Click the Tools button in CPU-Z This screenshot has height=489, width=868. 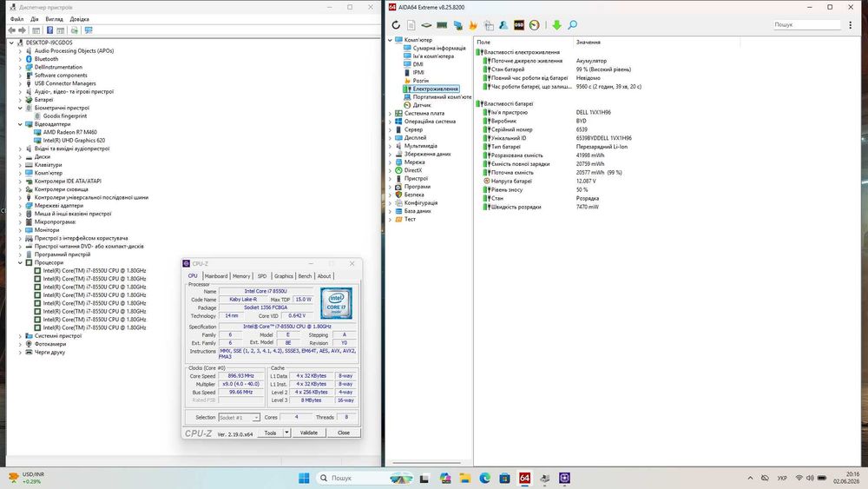coord(270,433)
